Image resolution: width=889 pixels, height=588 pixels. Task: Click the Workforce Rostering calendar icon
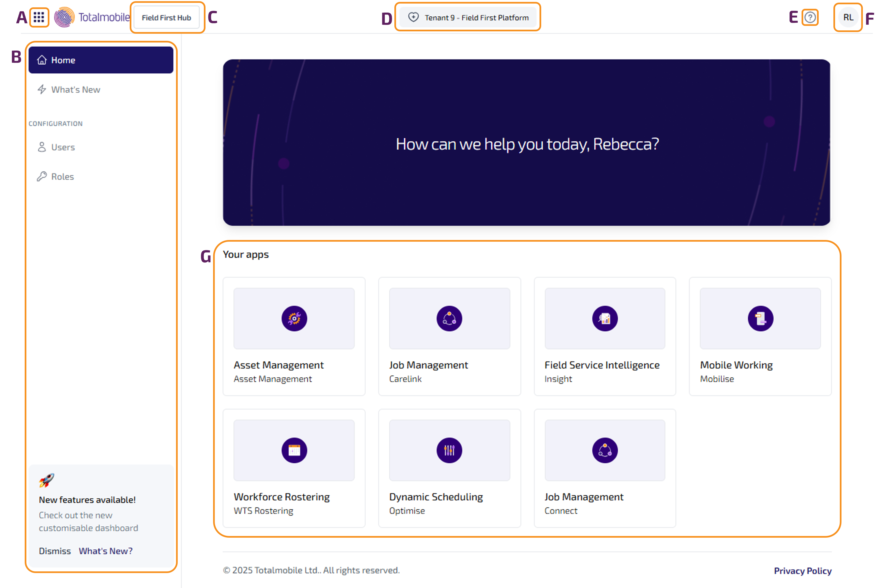(x=294, y=450)
